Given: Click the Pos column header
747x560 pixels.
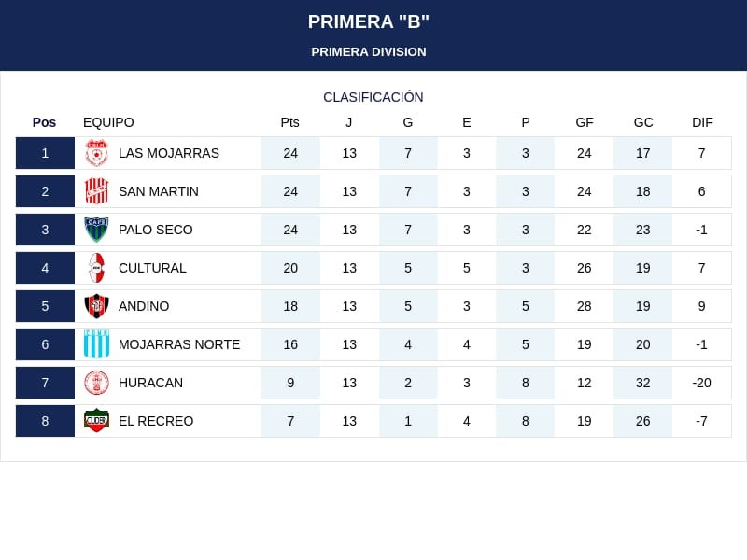Looking at the screenshot, I should click(44, 122).
